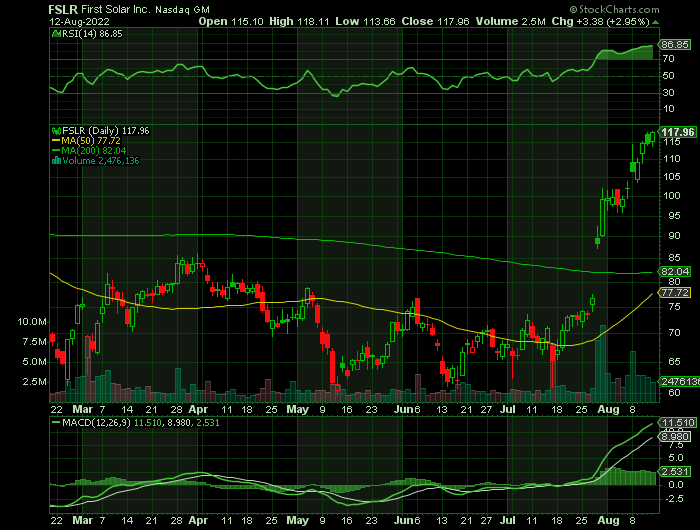Click Apr on the price chart date axis
This screenshot has width=700, height=530.
pyautogui.click(x=198, y=409)
